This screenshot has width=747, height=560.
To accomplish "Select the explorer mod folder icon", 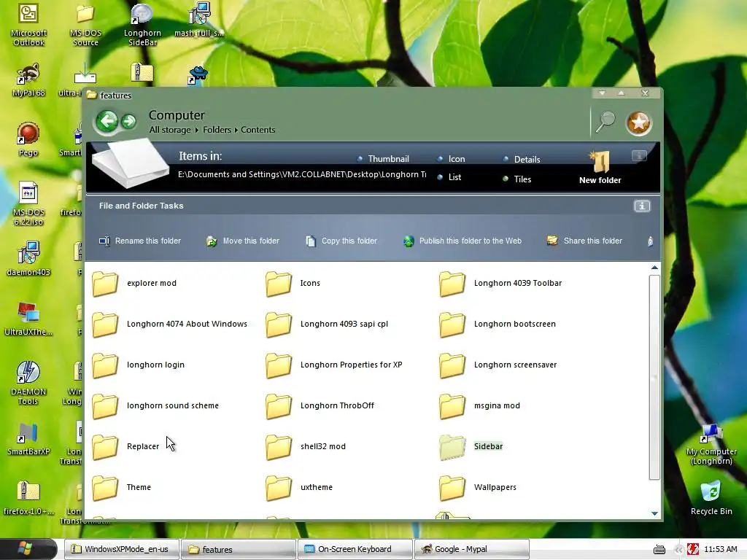I will (x=105, y=284).
